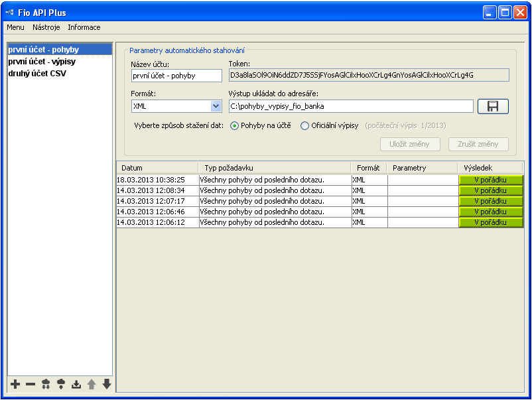This screenshot has height=400, width=532.
Task: Select the 'Pohyby na účtě' radio button
Action: pyautogui.click(x=234, y=126)
